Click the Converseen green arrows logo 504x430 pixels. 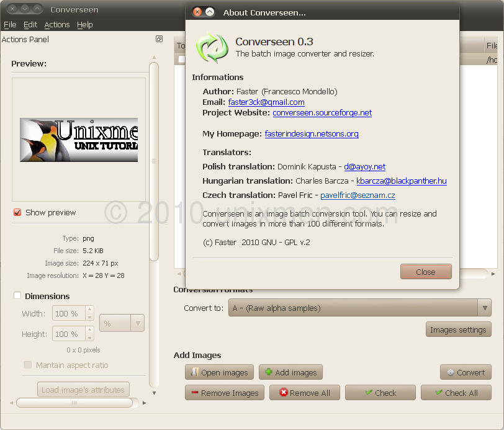(x=212, y=48)
